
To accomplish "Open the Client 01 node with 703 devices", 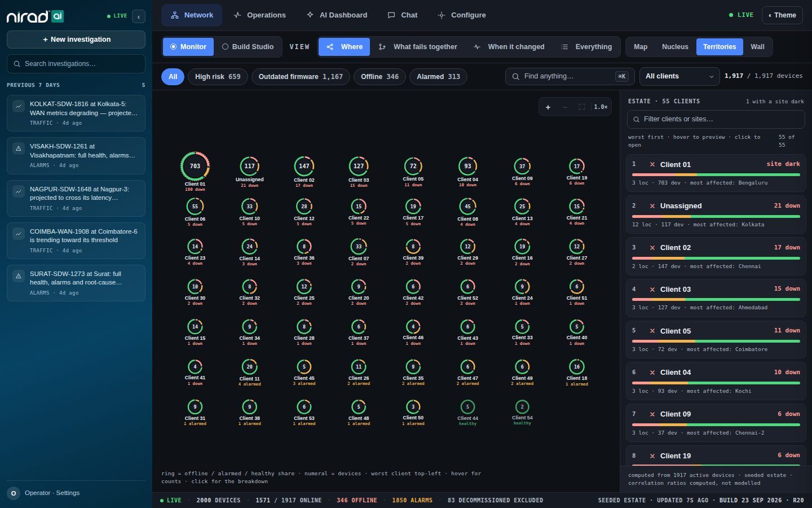I will [195, 167].
